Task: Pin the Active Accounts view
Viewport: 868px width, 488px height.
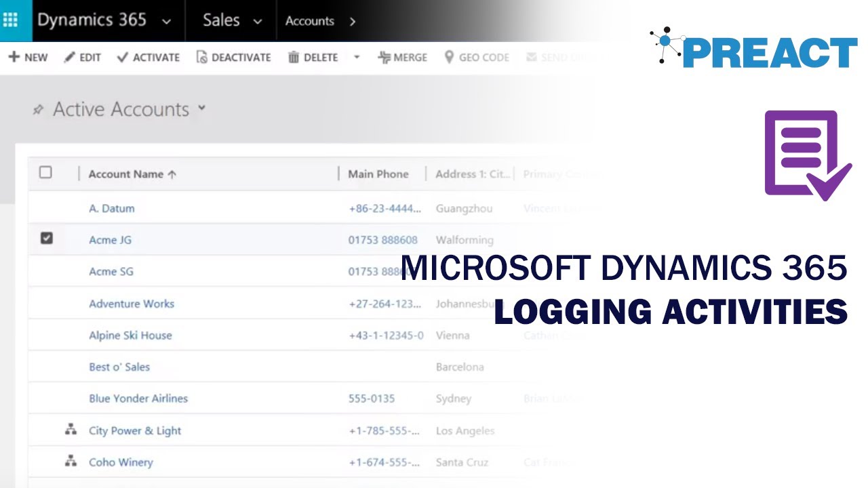Action: (38, 109)
